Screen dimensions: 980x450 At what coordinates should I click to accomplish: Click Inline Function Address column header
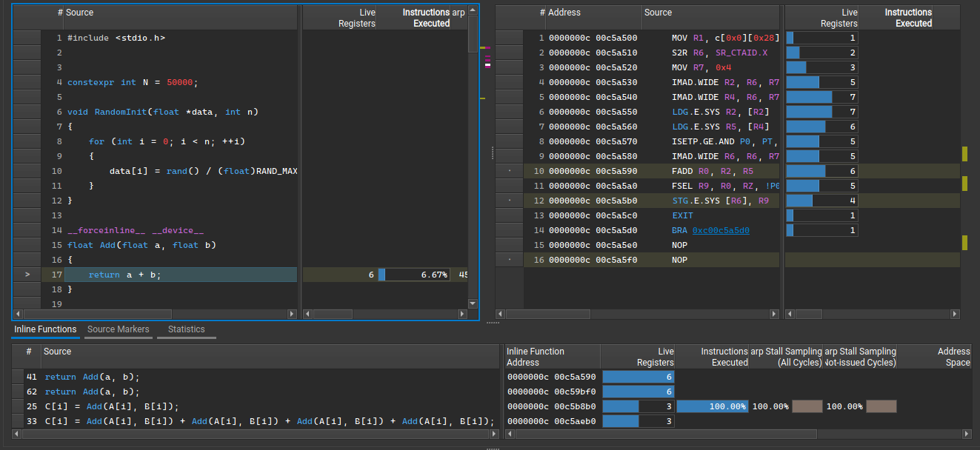coord(552,357)
